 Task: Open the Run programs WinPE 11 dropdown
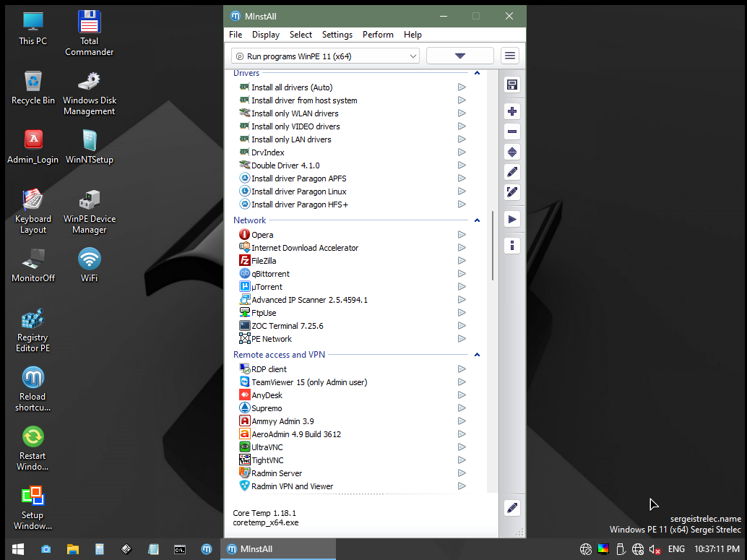pos(324,56)
